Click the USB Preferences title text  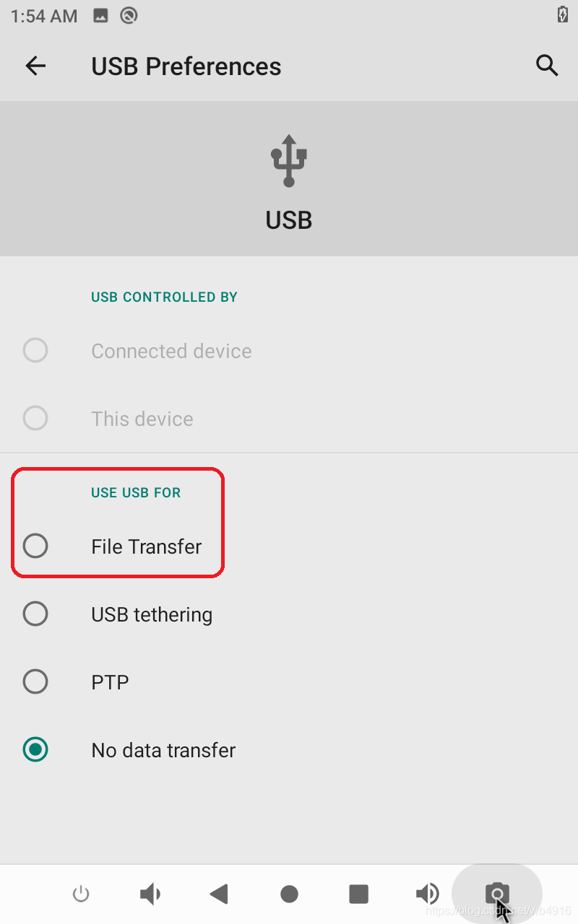[x=186, y=66]
